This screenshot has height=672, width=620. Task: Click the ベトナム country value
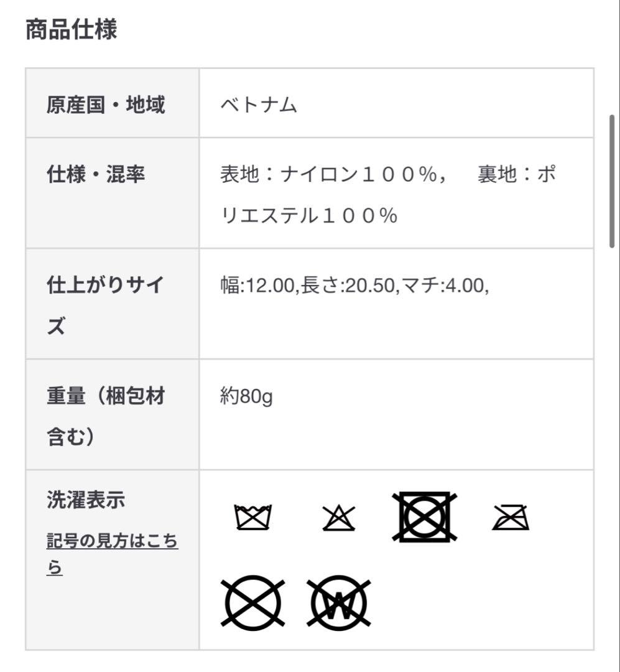[x=259, y=105]
